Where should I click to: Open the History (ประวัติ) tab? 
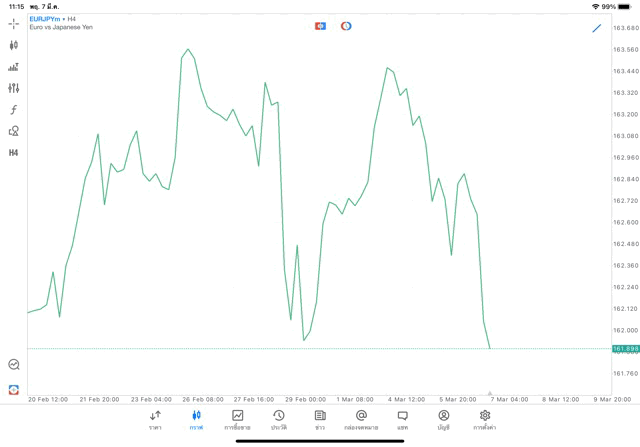point(278,419)
